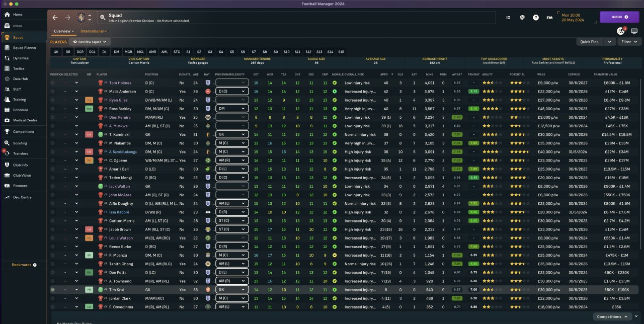Toggle selection circle for Ross Barkley row
Viewport: 644px width, 324px height.
[52, 109]
